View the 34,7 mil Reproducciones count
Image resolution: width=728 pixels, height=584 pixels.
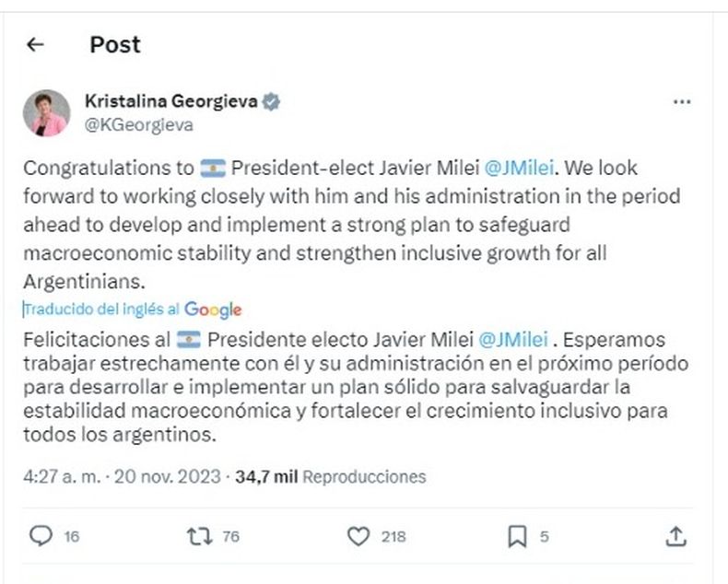pyautogui.click(x=331, y=476)
